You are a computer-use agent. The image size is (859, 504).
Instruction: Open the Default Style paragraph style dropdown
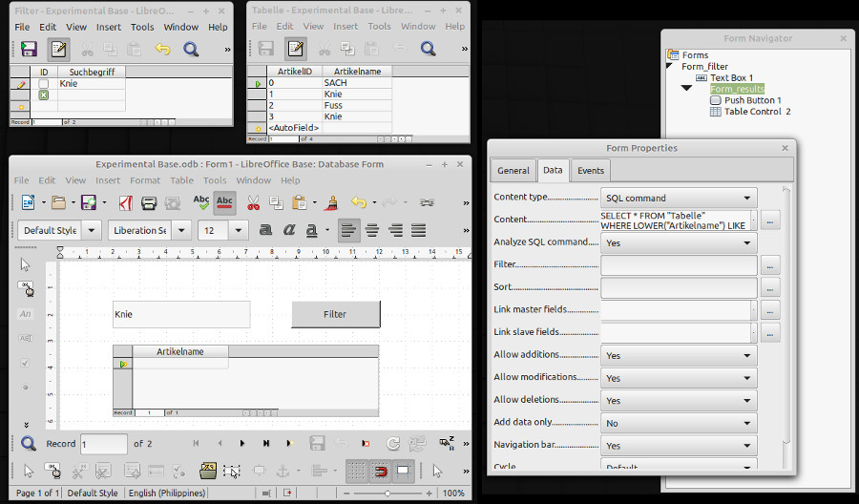tap(92, 230)
